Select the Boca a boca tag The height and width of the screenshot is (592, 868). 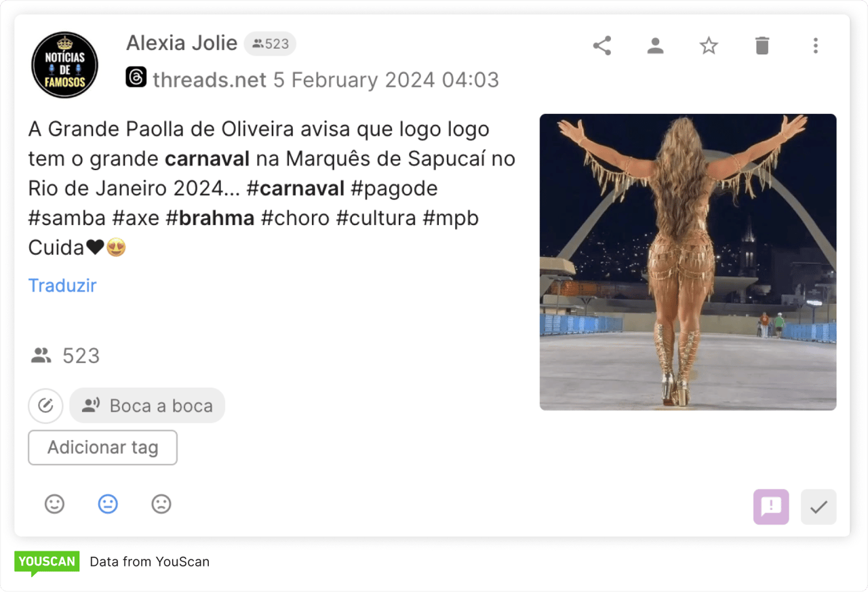(147, 406)
